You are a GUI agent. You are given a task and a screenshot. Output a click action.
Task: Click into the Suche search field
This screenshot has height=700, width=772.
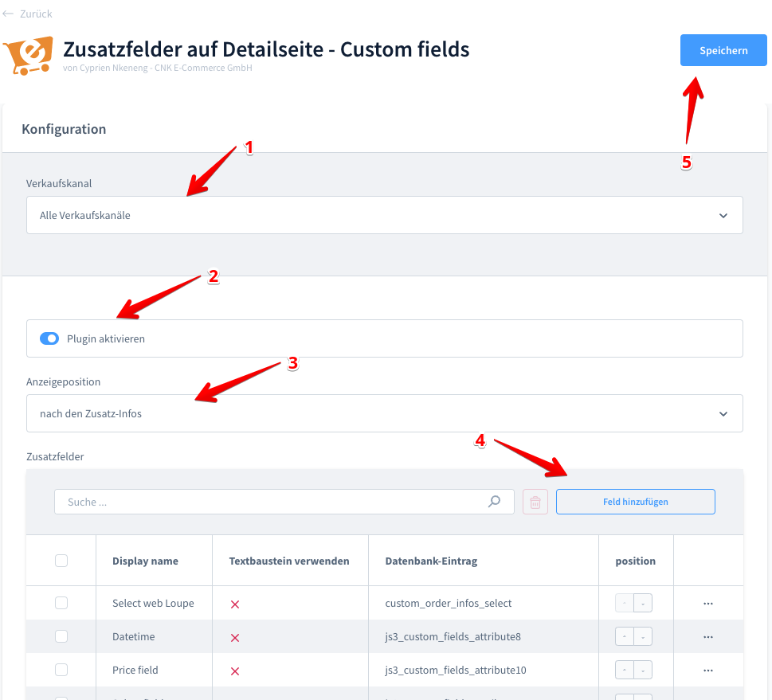271,502
